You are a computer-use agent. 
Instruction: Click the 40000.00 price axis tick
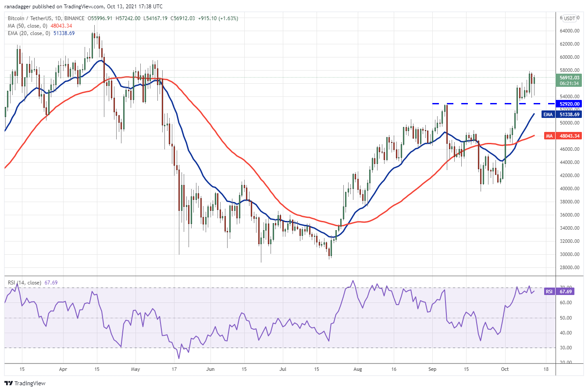coord(570,188)
